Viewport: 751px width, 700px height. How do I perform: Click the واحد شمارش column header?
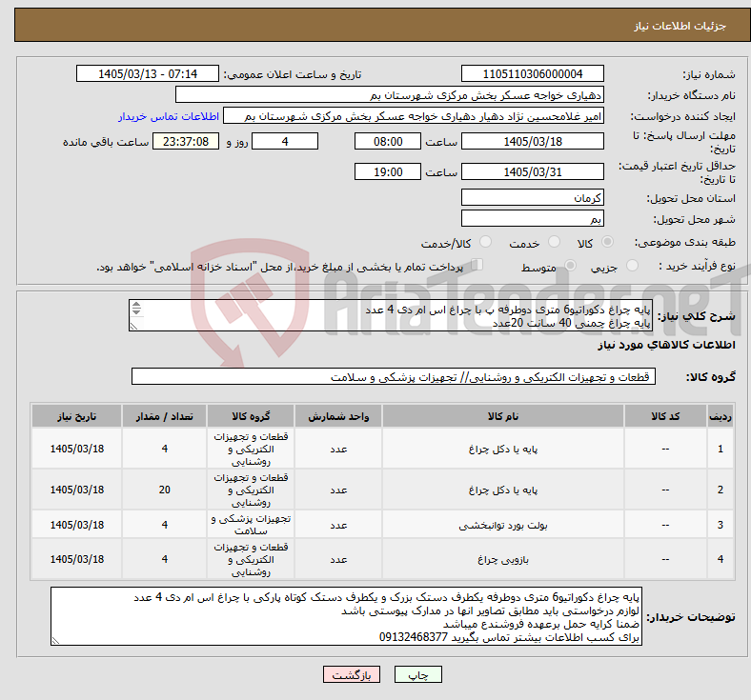tap(338, 416)
